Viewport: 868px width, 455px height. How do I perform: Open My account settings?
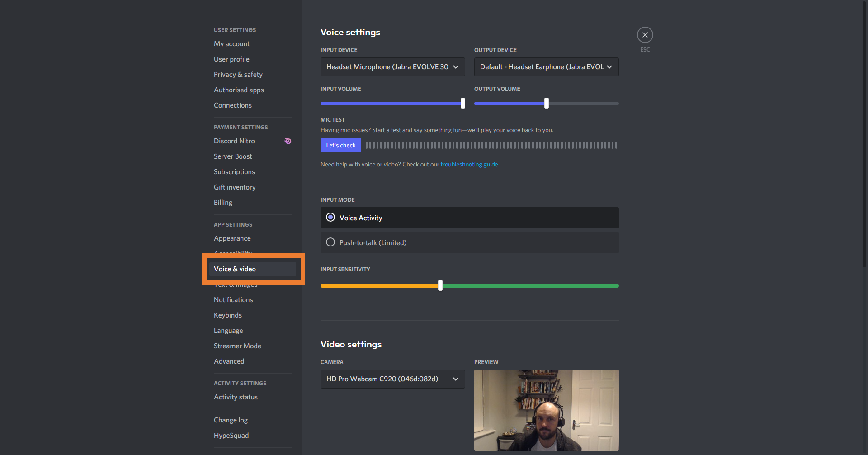[231, 44]
